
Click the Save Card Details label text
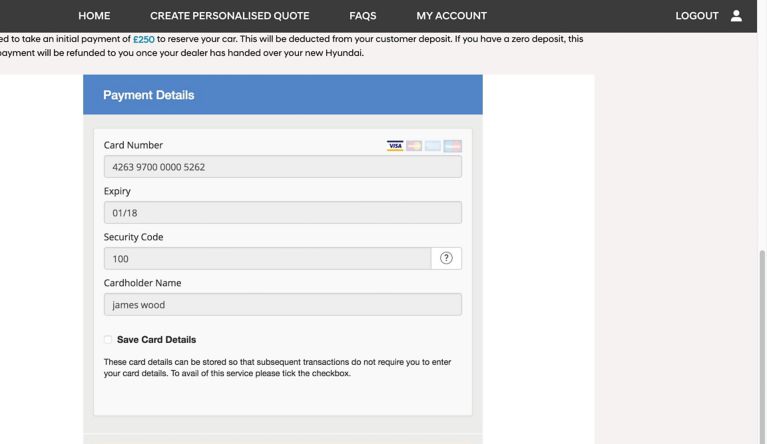click(x=157, y=339)
